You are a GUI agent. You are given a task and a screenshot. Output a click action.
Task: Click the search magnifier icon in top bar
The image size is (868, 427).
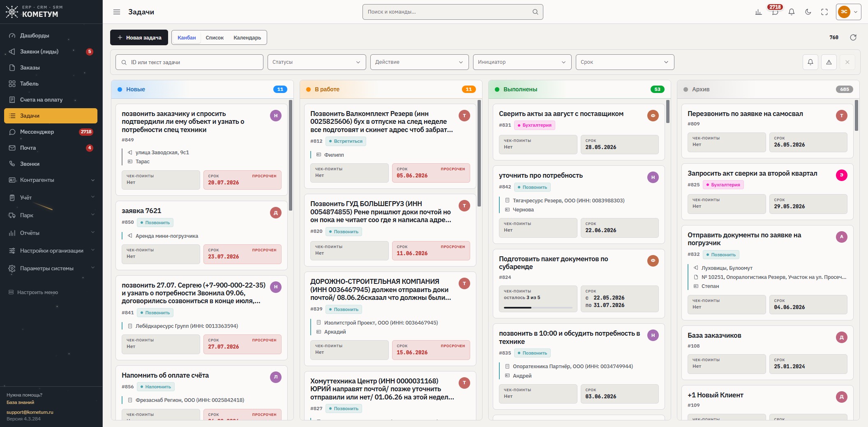point(535,12)
